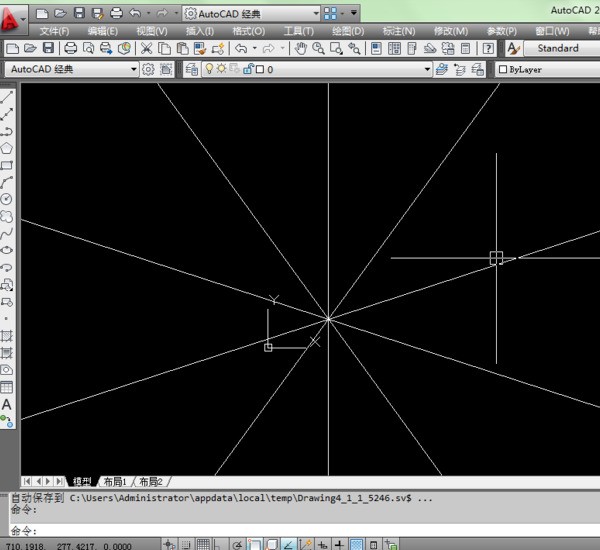600x550 pixels.
Task: Toggle the layer on/off lightbulb icon
Action: pyautogui.click(x=208, y=69)
